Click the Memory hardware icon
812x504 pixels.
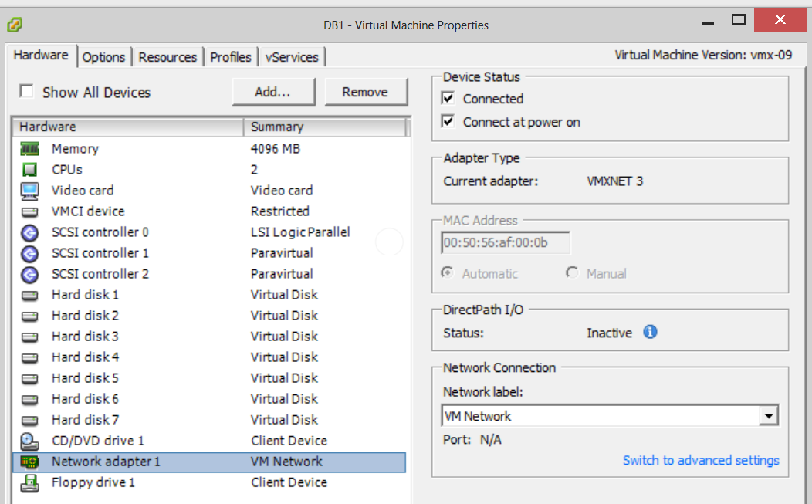[29, 149]
